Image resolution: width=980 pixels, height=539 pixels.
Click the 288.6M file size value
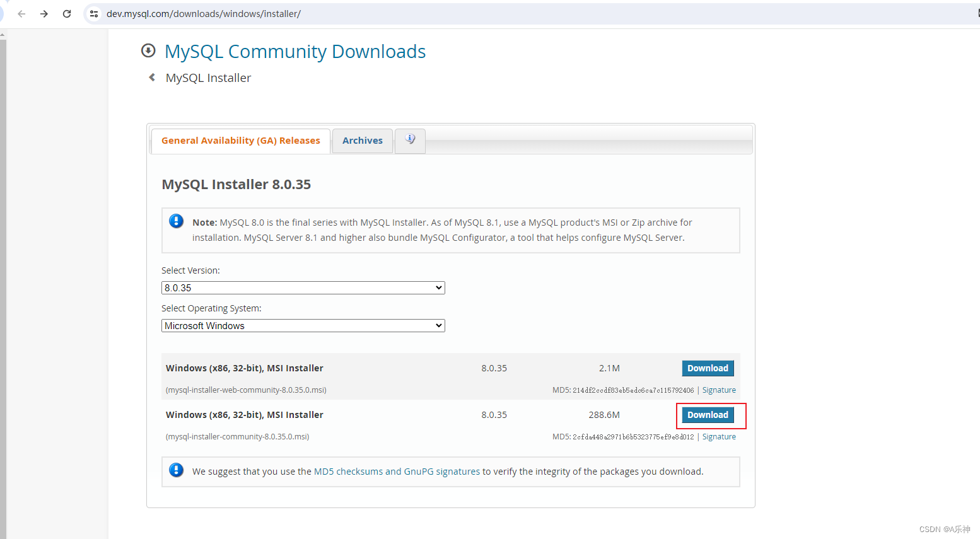click(x=604, y=415)
